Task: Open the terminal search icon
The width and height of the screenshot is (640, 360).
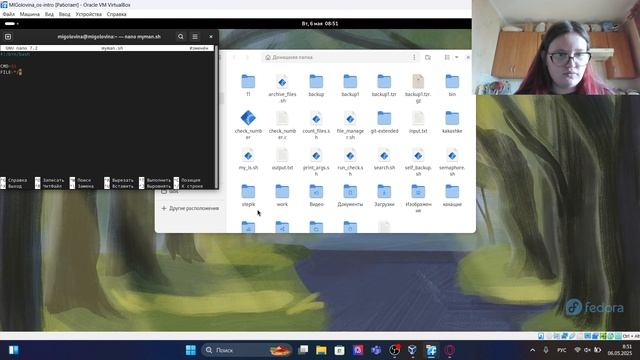Action: (180, 37)
